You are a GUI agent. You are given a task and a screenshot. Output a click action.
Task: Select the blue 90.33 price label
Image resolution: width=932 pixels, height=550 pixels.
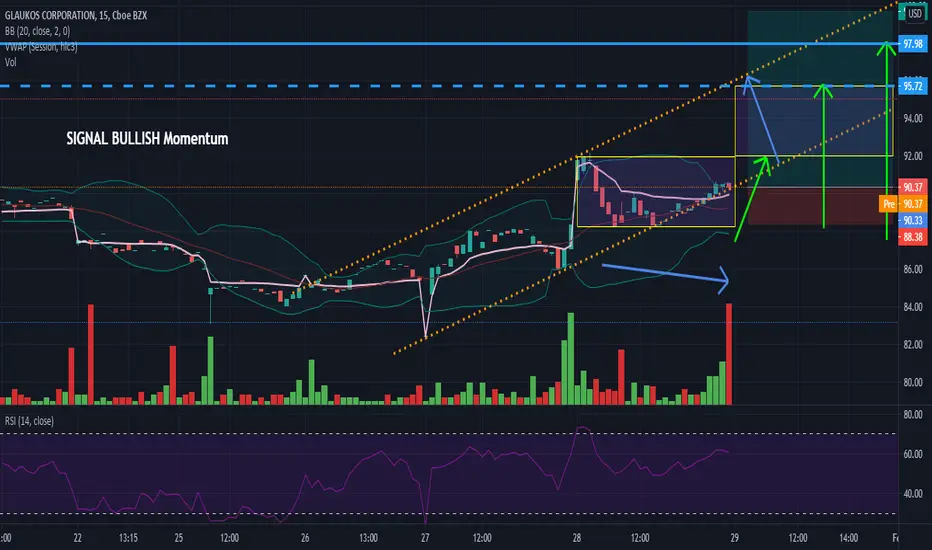(912, 221)
